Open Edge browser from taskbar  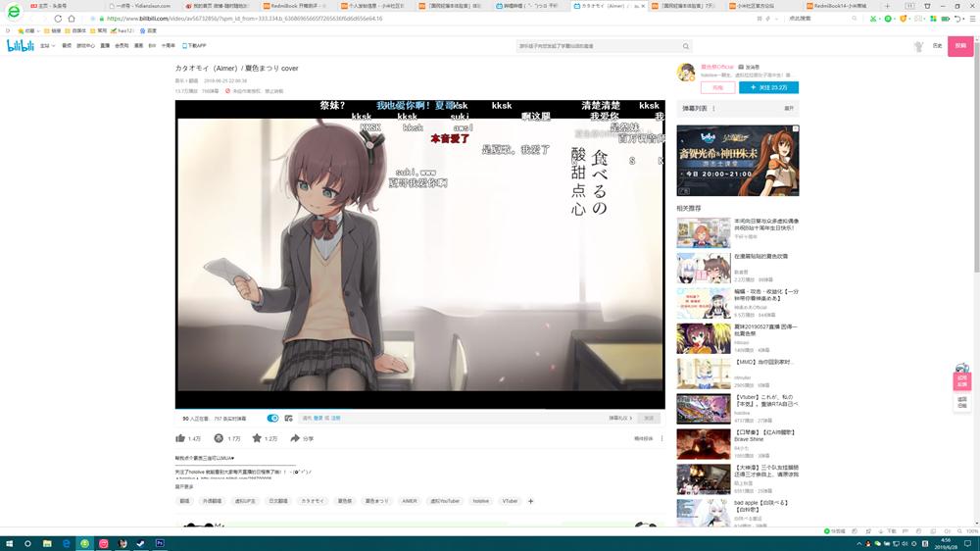[x=66, y=543]
